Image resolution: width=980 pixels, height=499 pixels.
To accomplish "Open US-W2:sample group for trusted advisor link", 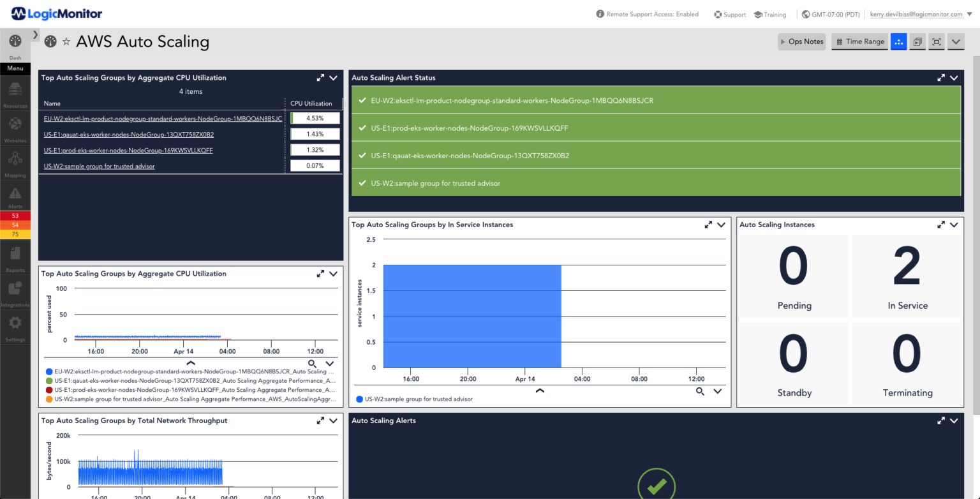I will 99,166.
